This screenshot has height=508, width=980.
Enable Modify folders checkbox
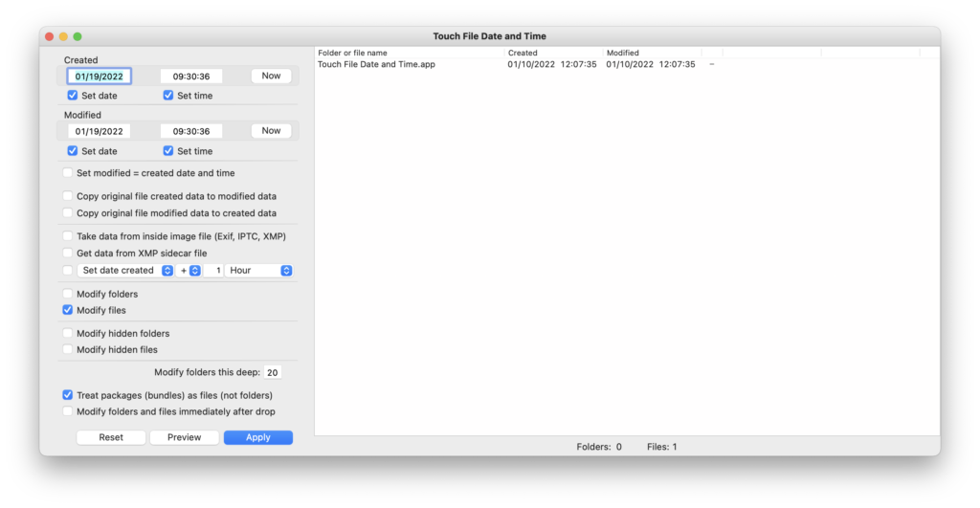pyautogui.click(x=68, y=293)
